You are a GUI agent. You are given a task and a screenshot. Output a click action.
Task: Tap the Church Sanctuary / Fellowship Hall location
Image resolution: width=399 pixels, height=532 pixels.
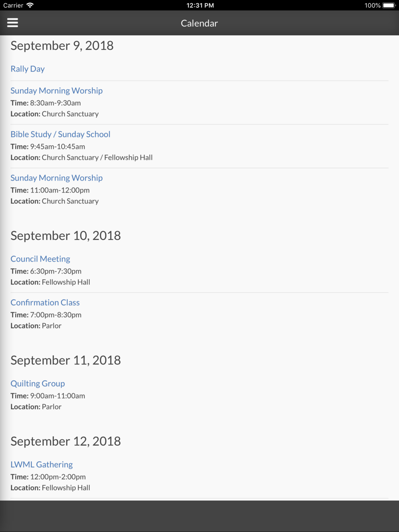[x=97, y=158]
